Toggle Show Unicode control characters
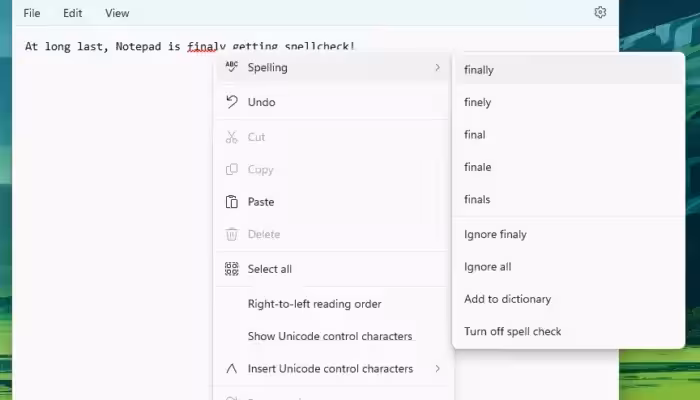700x400 pixels. coord(332,336)
